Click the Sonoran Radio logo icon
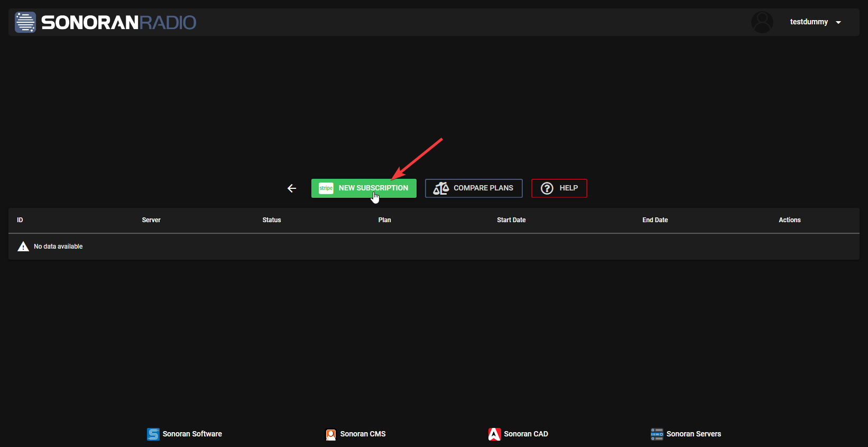The height and width of the screenshot is (447, 868). [x=25, y=22]
